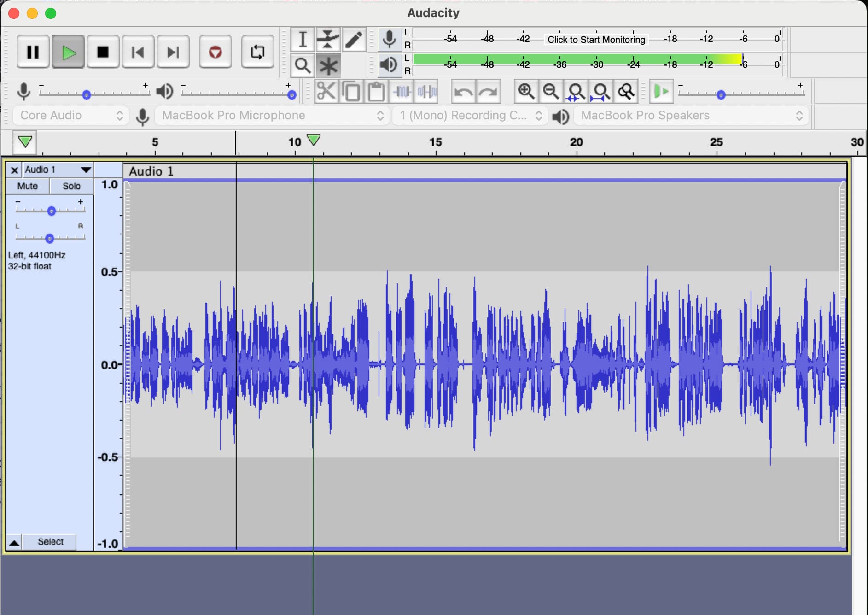Select the Zoom (magnifier) tool

(x=303, y=65)
